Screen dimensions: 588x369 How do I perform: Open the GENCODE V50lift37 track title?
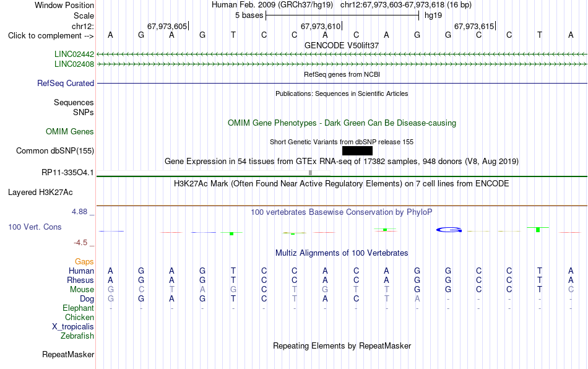(342, 45)
